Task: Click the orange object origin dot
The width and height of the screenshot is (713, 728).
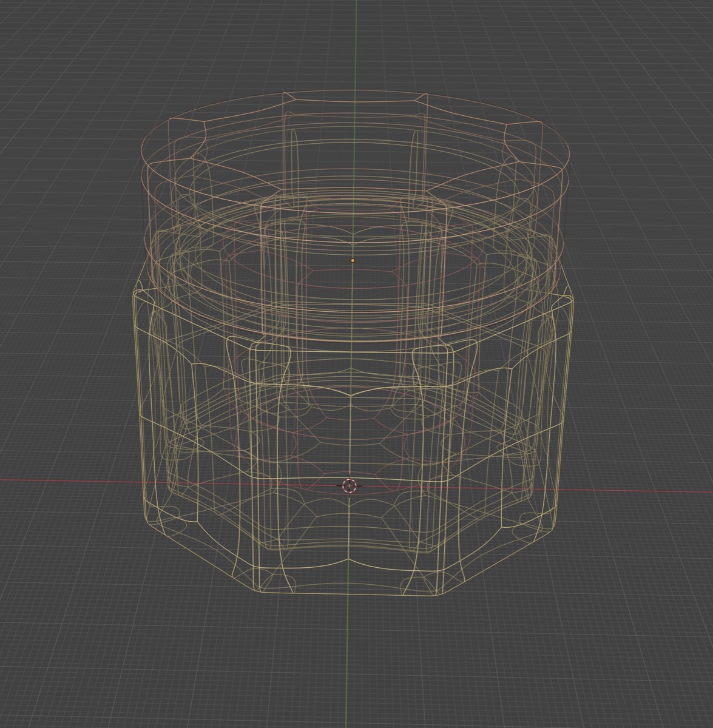Action: (354, 259)
